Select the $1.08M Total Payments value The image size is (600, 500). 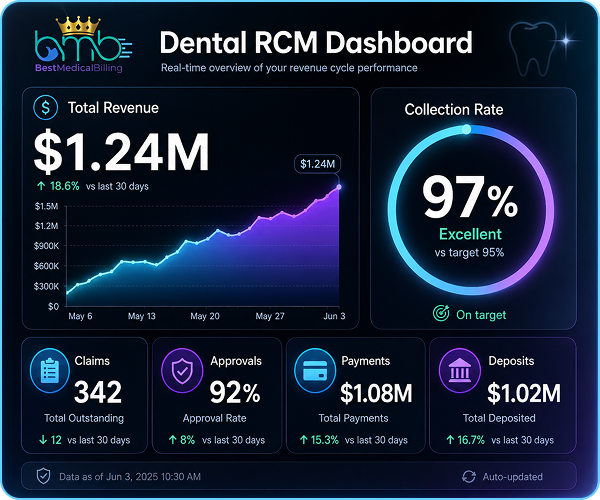(x=377, y=393)
